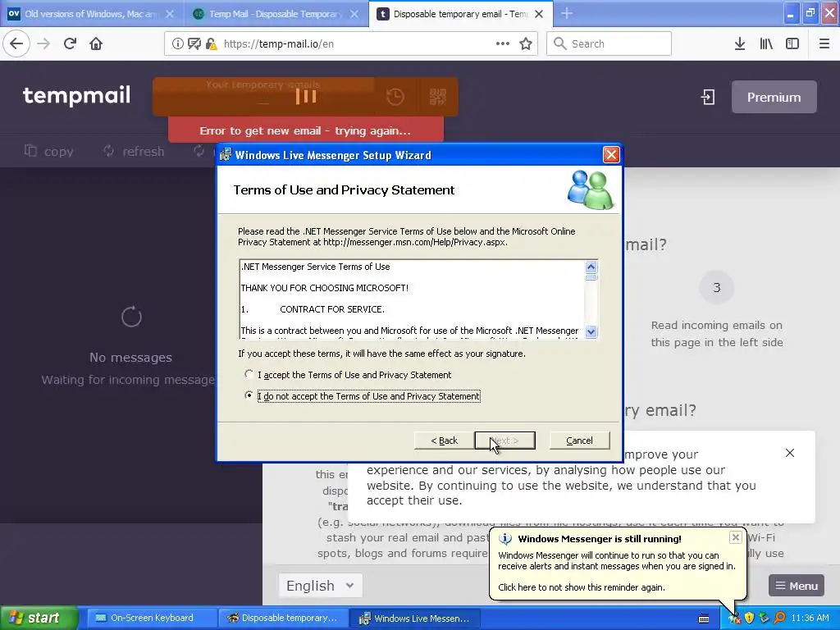The image size is (840, 630).
Task: Open the tempmail Menu button
Action: [797, 586]
